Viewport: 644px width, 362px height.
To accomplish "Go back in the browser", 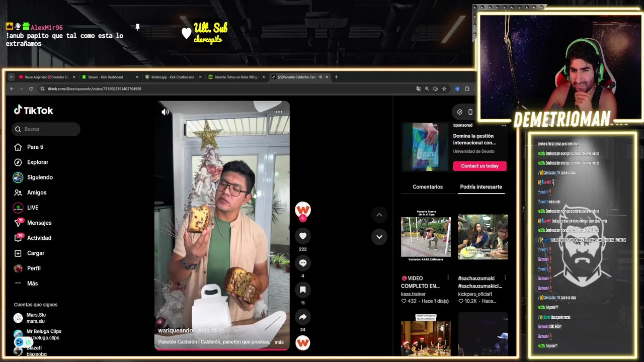I will tap(12, 88).
